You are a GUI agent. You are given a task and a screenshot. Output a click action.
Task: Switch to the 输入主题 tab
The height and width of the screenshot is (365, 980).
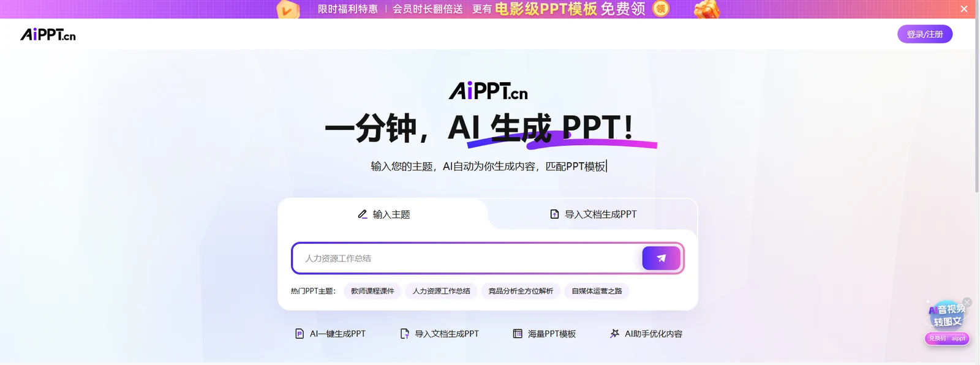pyautogui.click(x=383, y=214)
